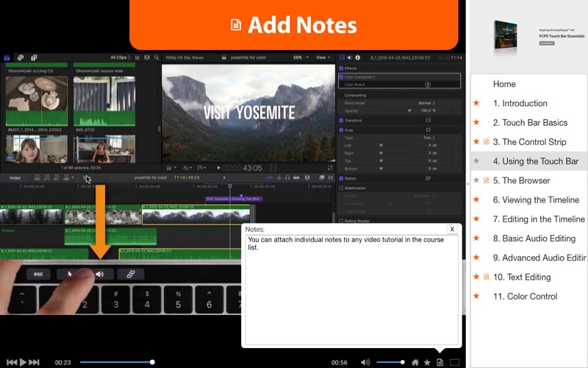Toggle the Transform checkbox

[341, 121]
